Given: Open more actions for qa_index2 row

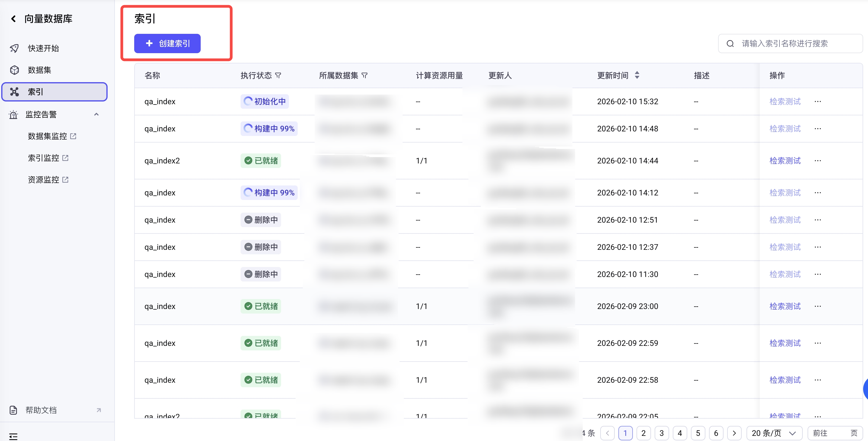Looking at the screenshot, I should point(818,161).
